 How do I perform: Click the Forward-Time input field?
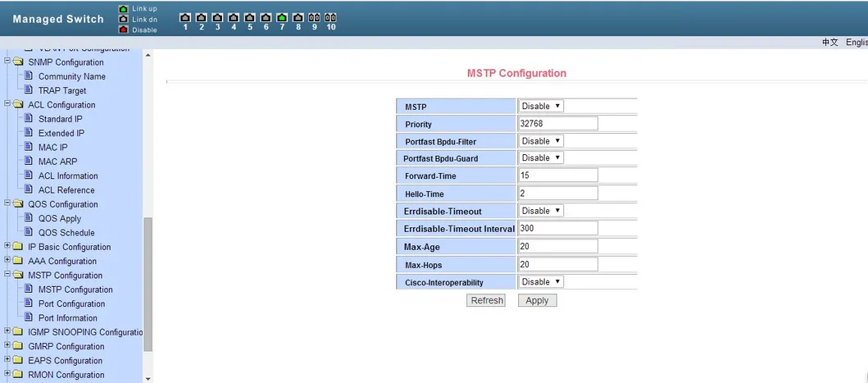coord(558,176)
